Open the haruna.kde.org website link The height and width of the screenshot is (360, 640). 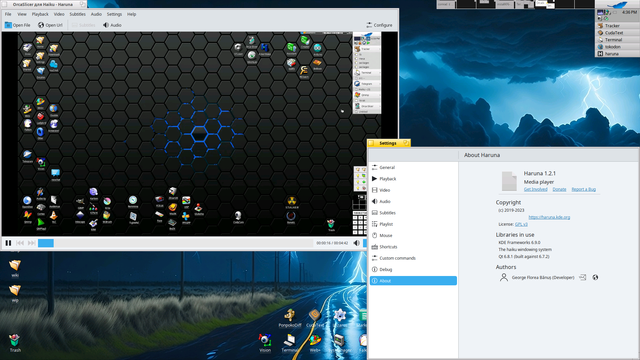pos(549,217)
